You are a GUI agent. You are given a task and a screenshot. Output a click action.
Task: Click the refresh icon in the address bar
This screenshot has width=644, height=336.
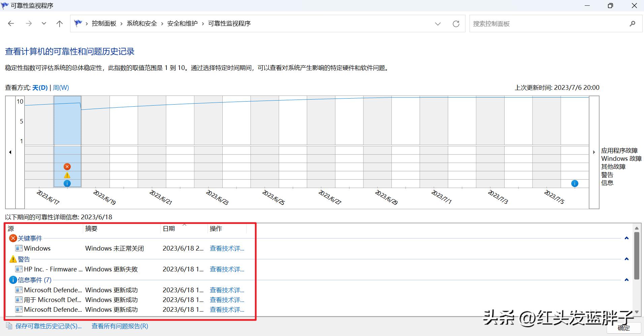[456, 24]
